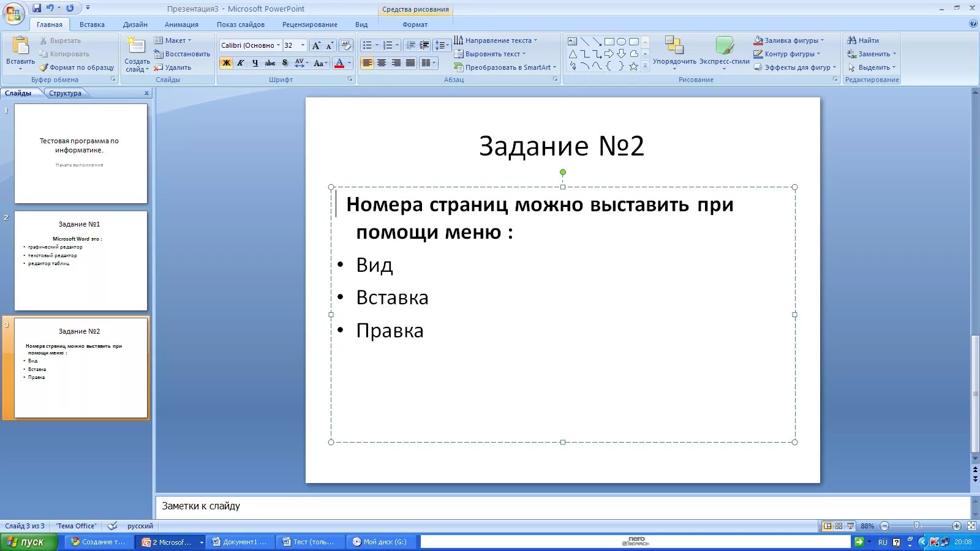This screenshot has height=551, width=980.
Task: Open the line spacing dropdown
Action: pyautogui.click(x=442, y=45)
